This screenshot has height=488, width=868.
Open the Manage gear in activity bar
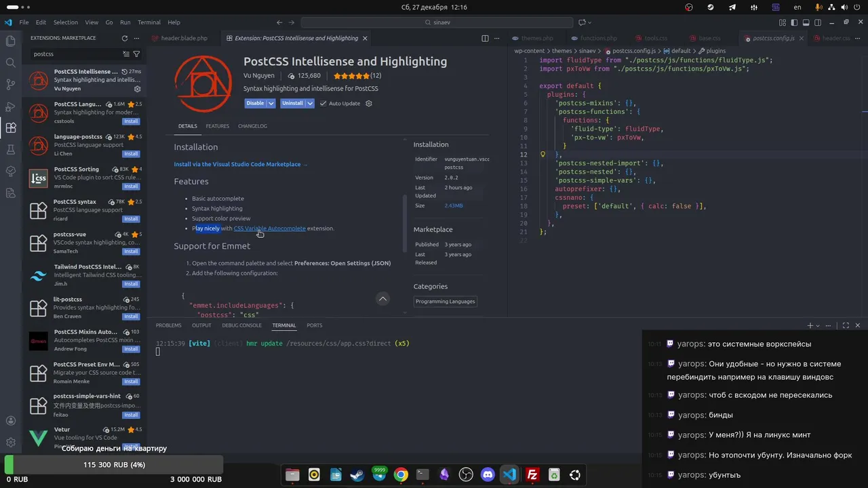(11, 442)
